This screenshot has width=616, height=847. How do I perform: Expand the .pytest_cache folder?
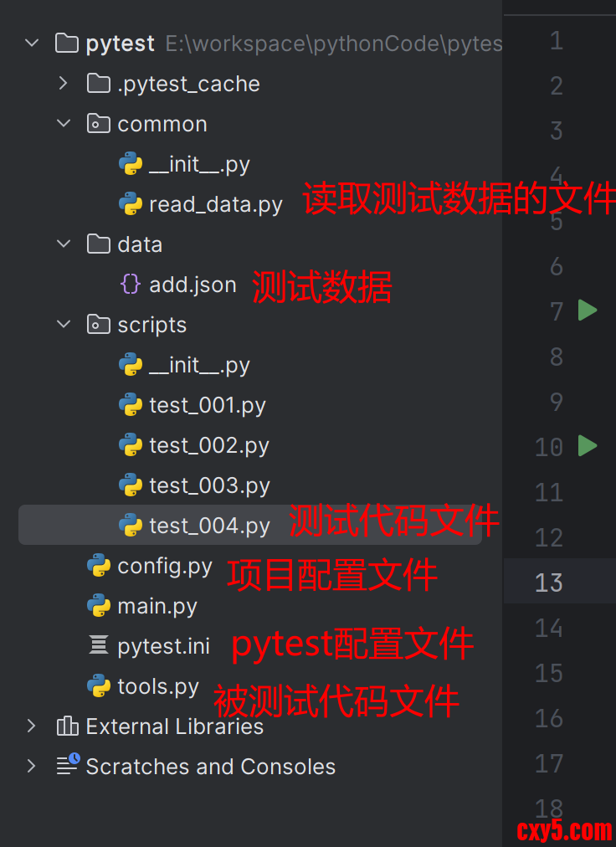coord(64,83)
